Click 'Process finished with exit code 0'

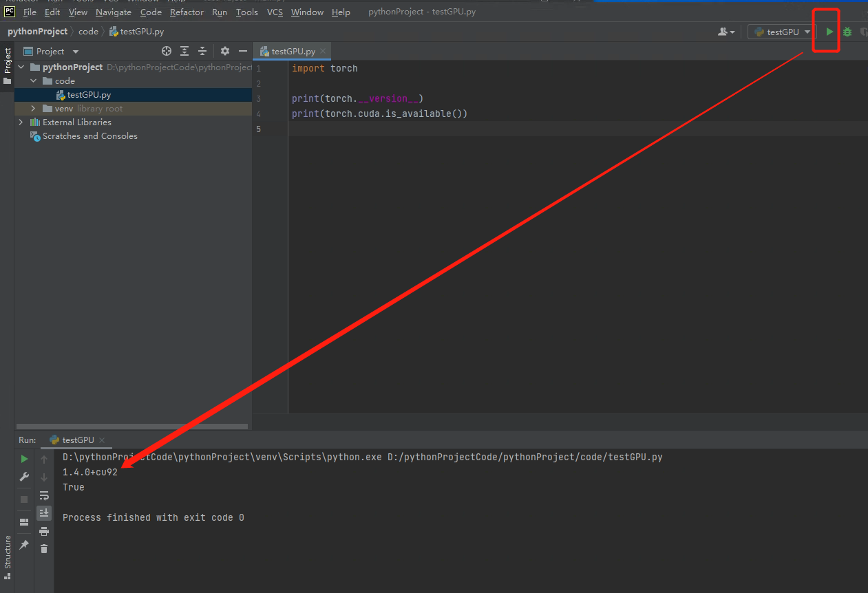coord(154,517)
